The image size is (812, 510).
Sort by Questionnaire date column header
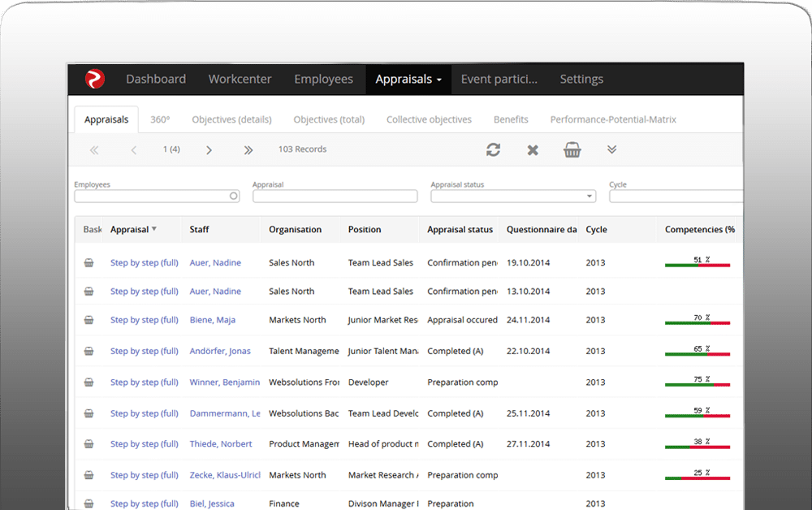(x=542, y=229)
